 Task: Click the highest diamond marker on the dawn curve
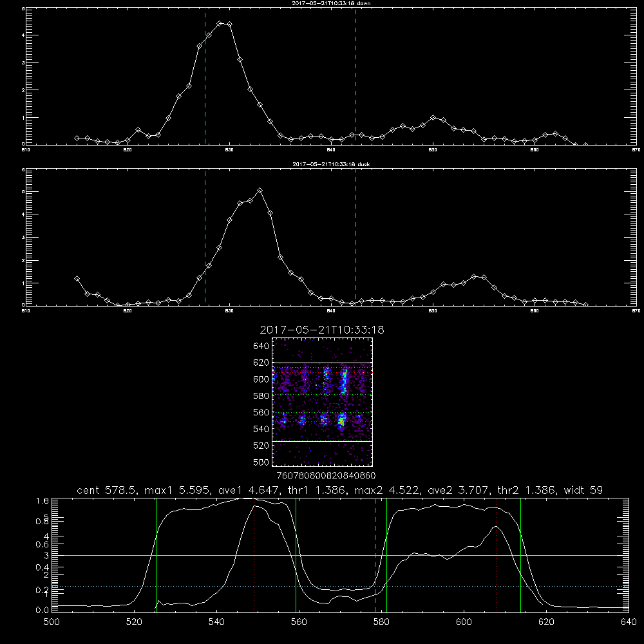(220, 23)
